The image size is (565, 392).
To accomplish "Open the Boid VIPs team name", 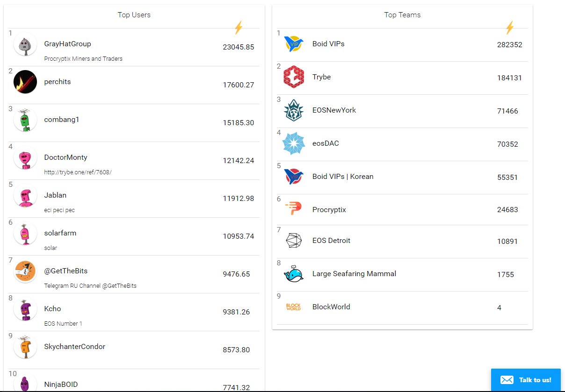I will click(x=328, y=44).
